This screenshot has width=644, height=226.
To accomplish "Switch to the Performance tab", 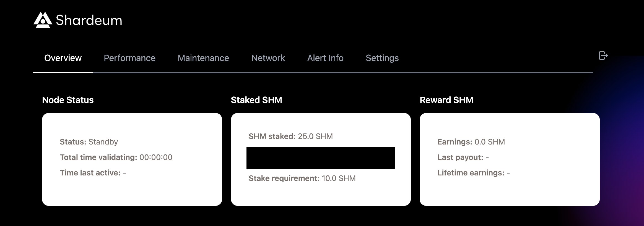I will tap(130, 58).
